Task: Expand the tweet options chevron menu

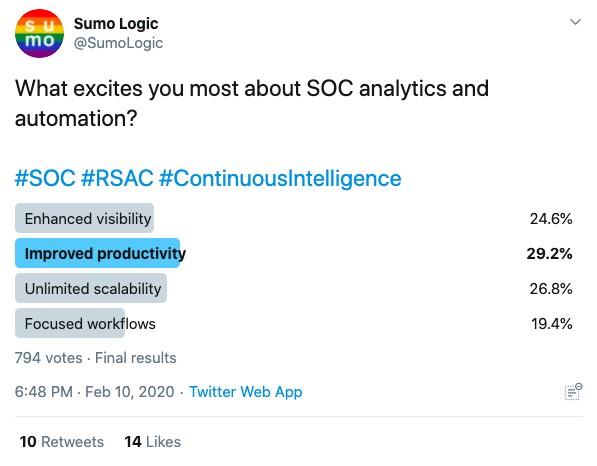Action: [x=575, y=22]
